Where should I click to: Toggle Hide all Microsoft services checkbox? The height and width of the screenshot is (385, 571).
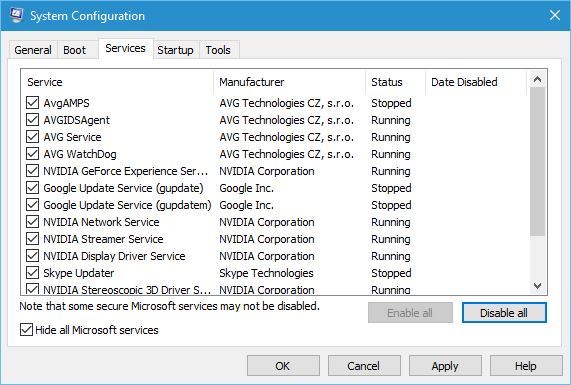[26, 330]
